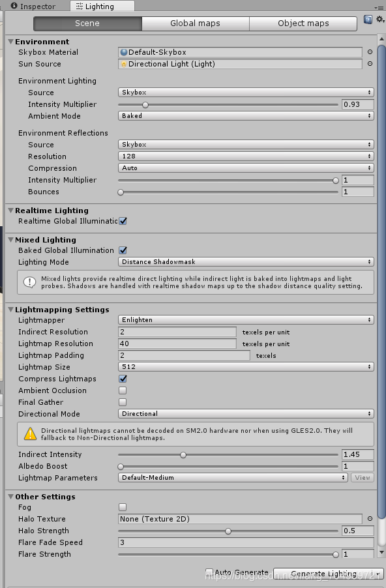This screenshot has height=588, width=386.
Task: Switch to the Inspector tab
Action: (x=33, y=7)
